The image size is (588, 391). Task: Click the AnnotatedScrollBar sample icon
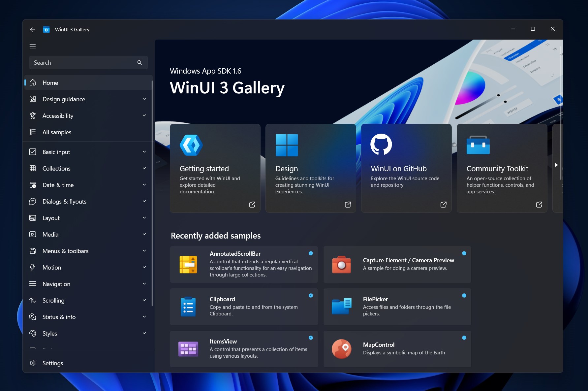pos(188,264)
